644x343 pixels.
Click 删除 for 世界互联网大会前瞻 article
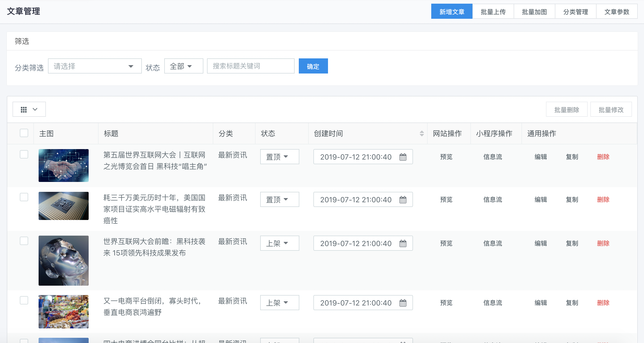pyautogui.click(x=603, y=243)
